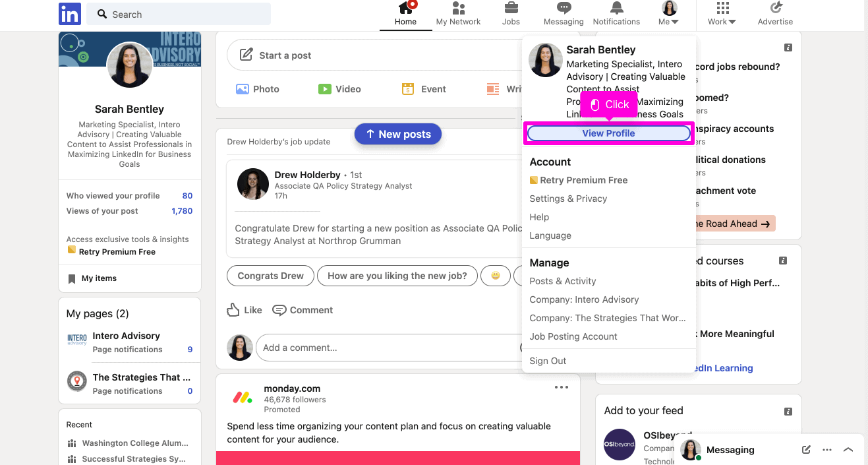
Task: Click the compose message icon in Messaging bar
Action: 806,450
